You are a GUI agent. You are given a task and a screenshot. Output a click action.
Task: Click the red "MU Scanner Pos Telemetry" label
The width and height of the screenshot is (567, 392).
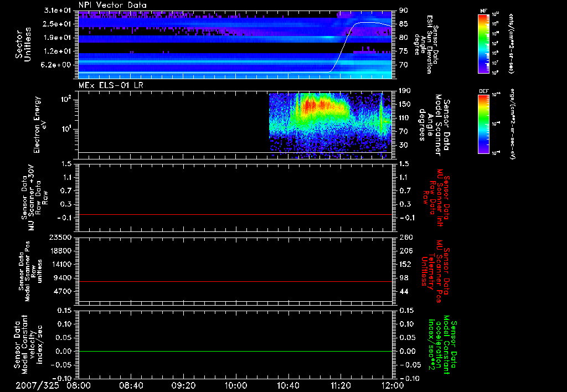(436, 271)
